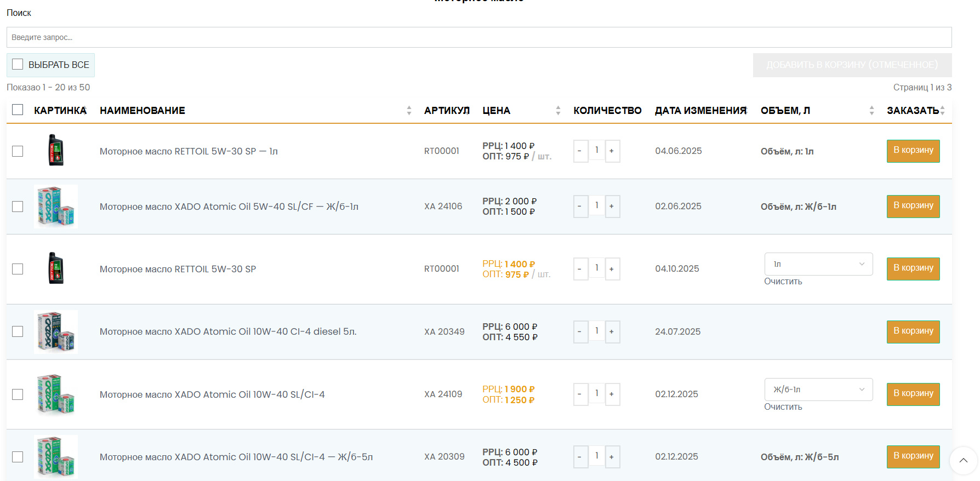Check the box for RETTOIL 5W-30 SP — 1л
Screen dimensions: 980x481
click(x=18, y=151)
